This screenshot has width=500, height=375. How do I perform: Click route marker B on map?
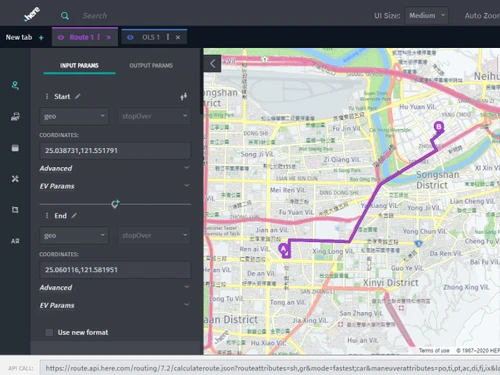click(439, 127)
